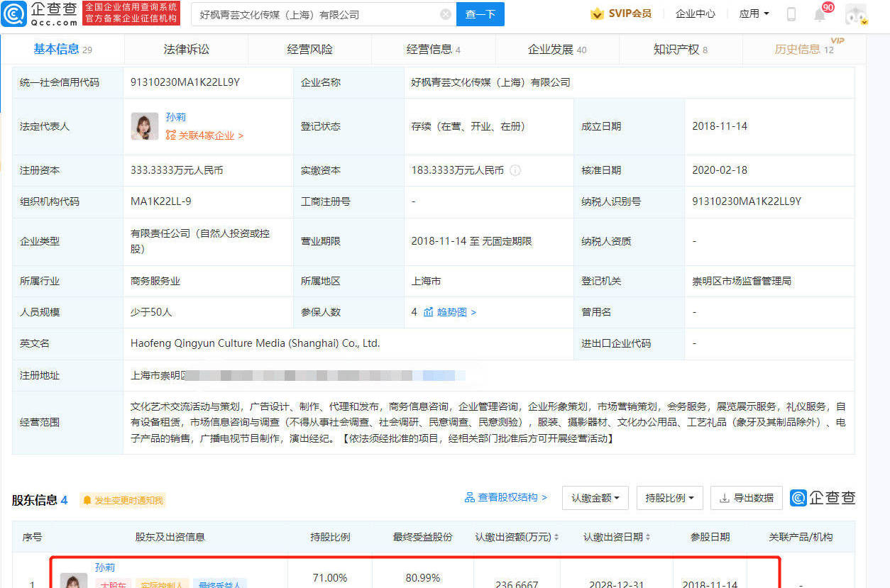Click establishment date 2018-11-14 value

click(x=720, y=126)
